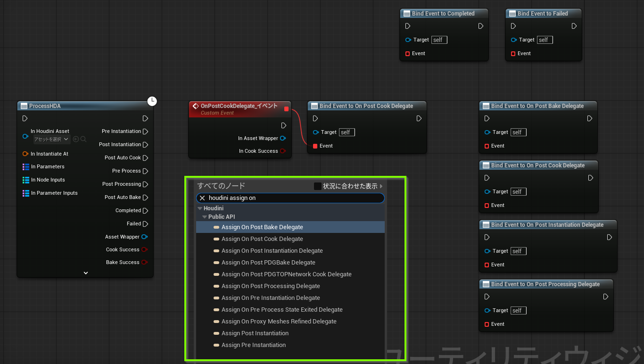Click the すべてのノード menu heading

[221, 186]
